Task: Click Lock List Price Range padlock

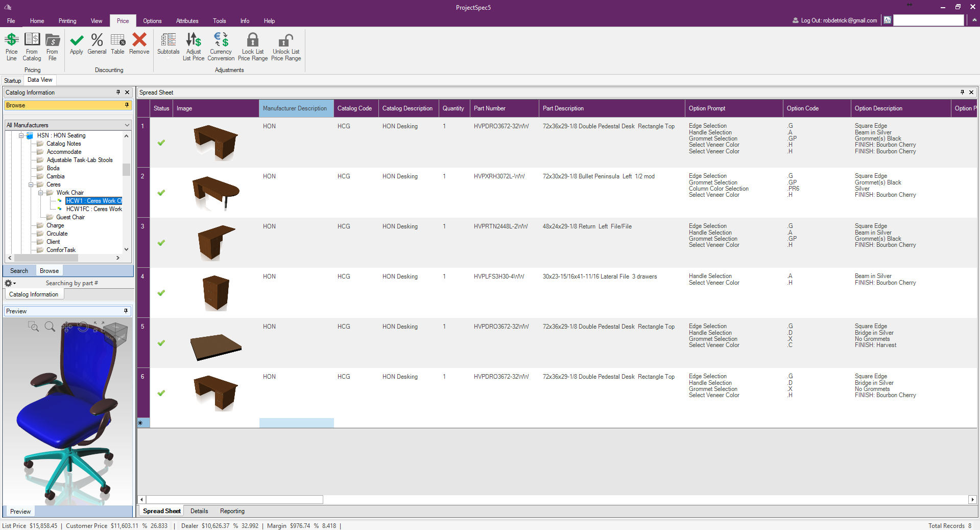Action: pyautogui.click(x=253, y=40)
